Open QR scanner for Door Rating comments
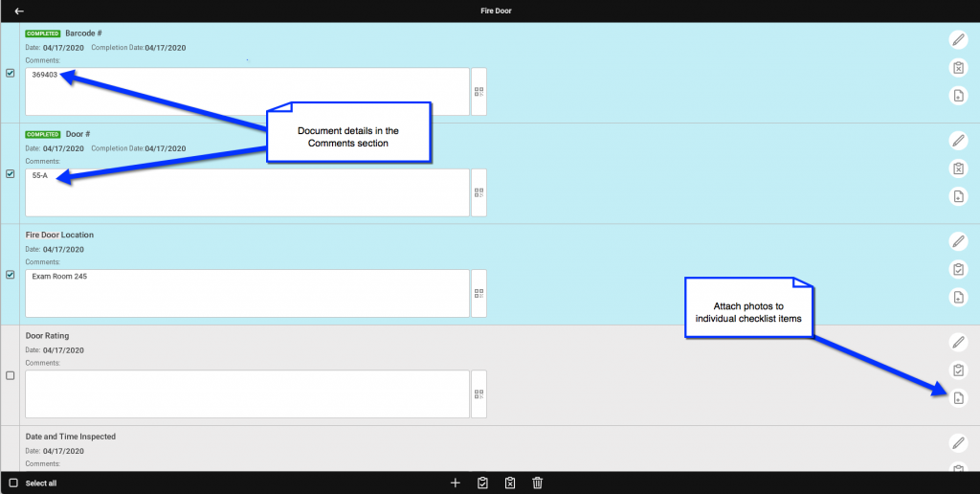Image resolution: width=980 pixels, height=494 pixels. [479, 393]
